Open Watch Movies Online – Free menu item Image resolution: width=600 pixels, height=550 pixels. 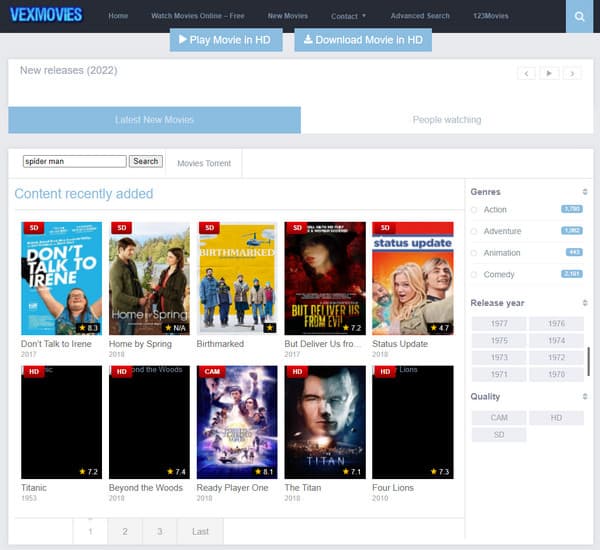tap(197, 16)
